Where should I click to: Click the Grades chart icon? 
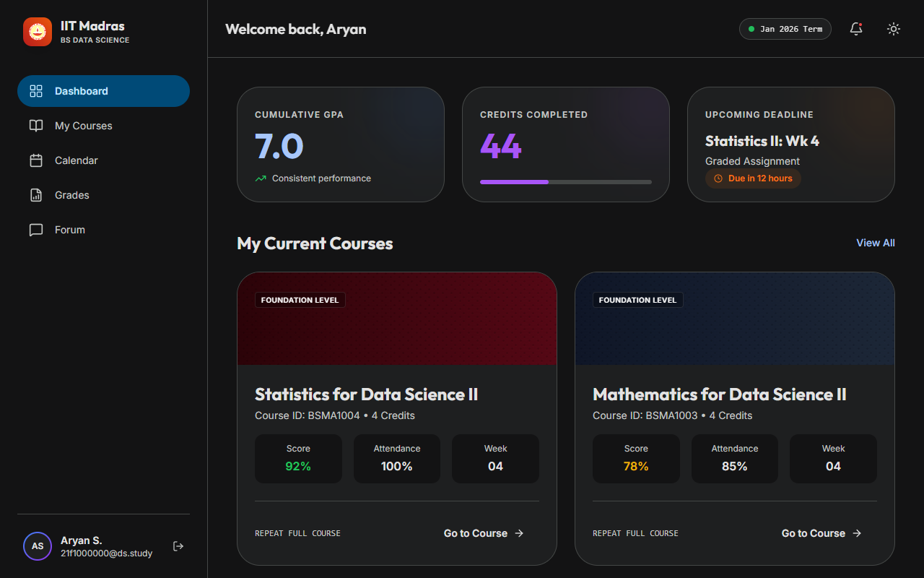pos(36,195)
